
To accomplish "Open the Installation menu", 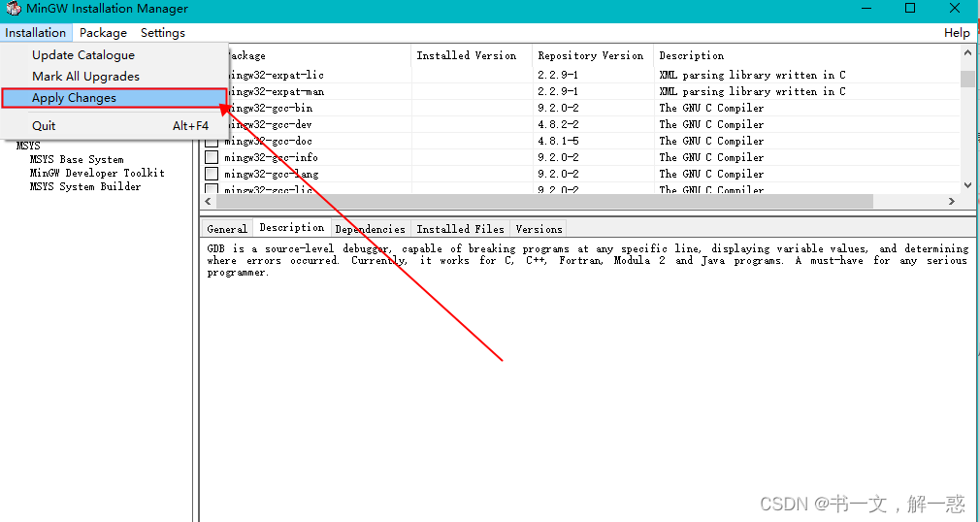I will coord(36,33).
